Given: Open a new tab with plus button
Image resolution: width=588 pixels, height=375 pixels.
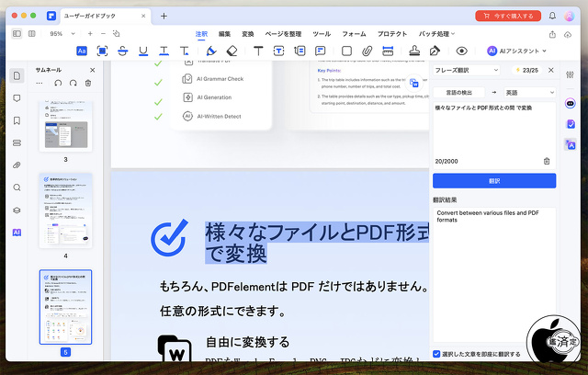Looking at the screenshot, I should [164, 17].
